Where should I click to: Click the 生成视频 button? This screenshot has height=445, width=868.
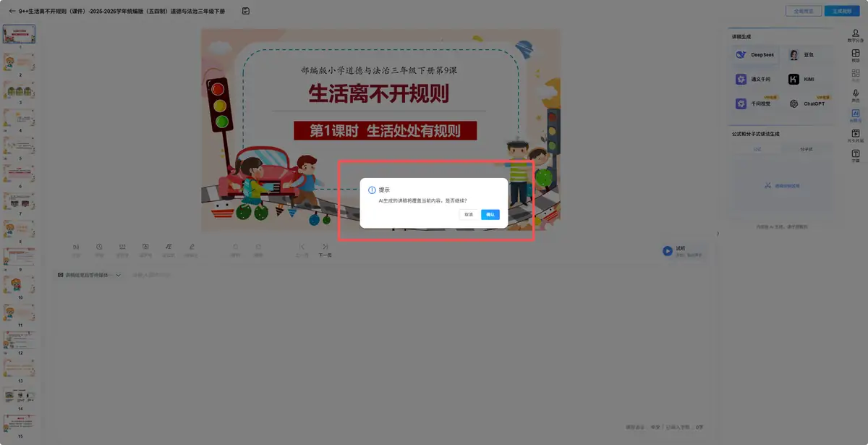[842, 11]
